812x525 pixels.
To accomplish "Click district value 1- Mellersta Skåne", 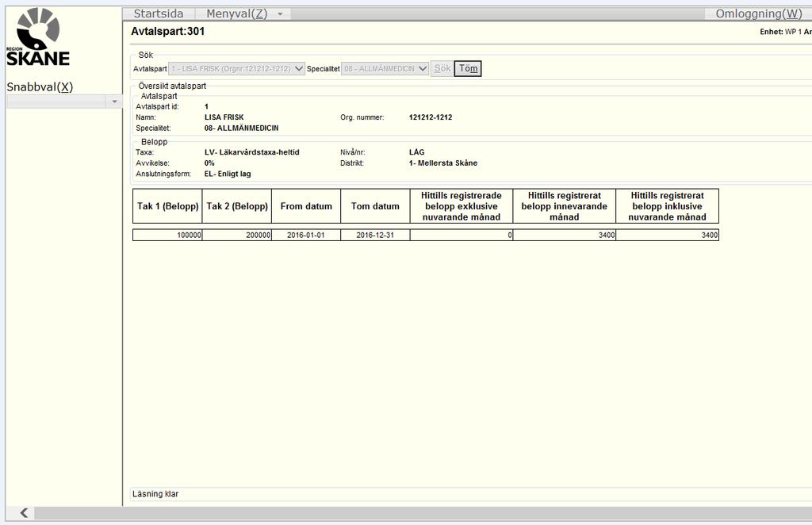I will point(443,163).
